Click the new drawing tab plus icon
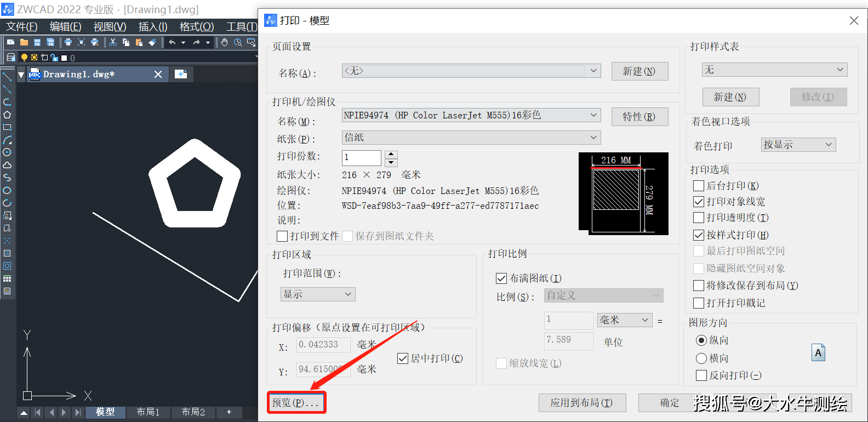 click(181, 74)
